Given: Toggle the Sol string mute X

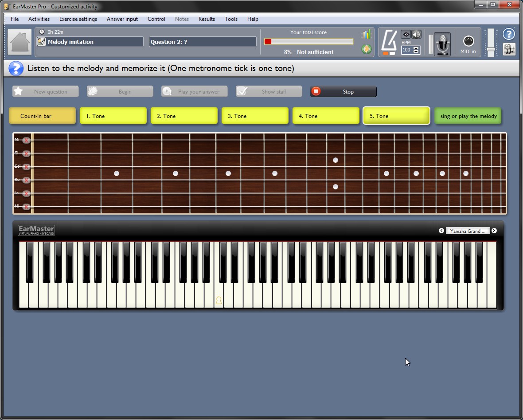Looking at the screenshot, I should point(27,167).
